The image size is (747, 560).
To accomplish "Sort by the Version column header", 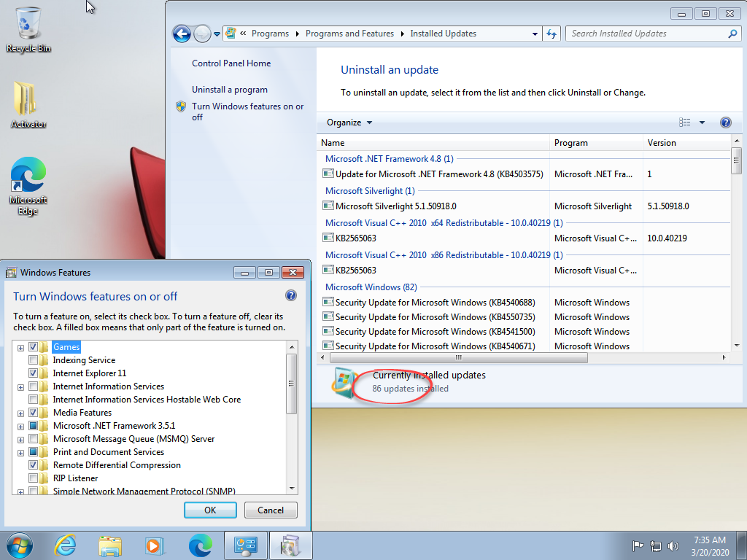I will click(686, 143).
